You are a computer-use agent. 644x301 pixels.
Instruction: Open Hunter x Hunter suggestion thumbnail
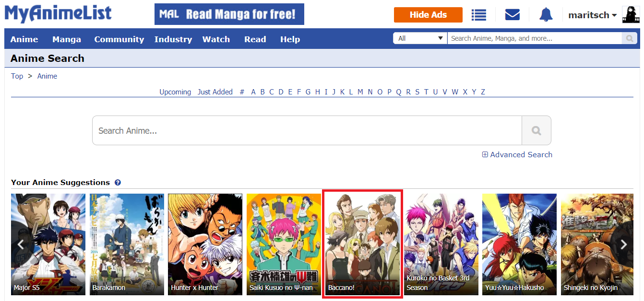click(x=205, y=244)
